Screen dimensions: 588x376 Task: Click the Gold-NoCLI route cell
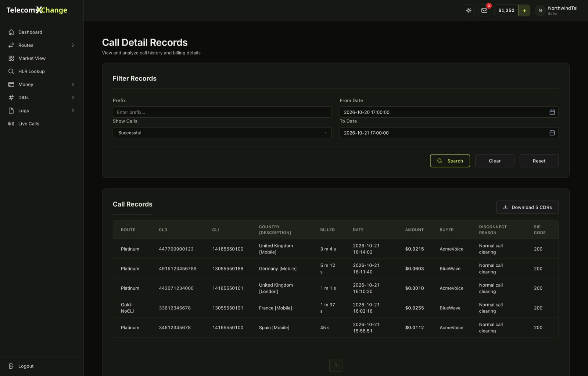pyautogui.click(x=128, y=308)
